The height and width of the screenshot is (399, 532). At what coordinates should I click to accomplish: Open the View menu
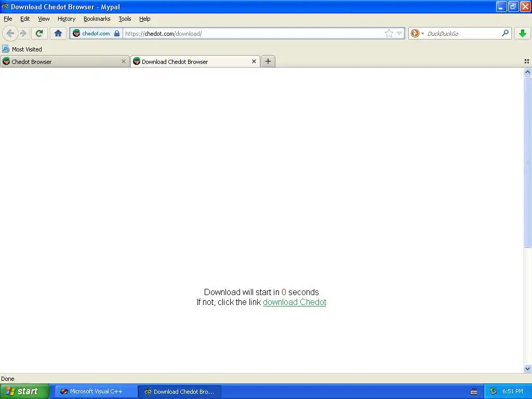click(44, 19)
